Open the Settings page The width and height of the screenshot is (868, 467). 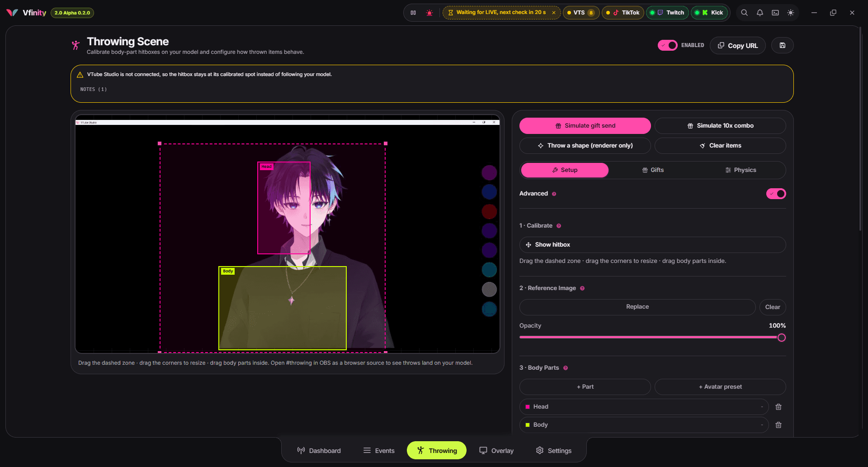point(554,451)
